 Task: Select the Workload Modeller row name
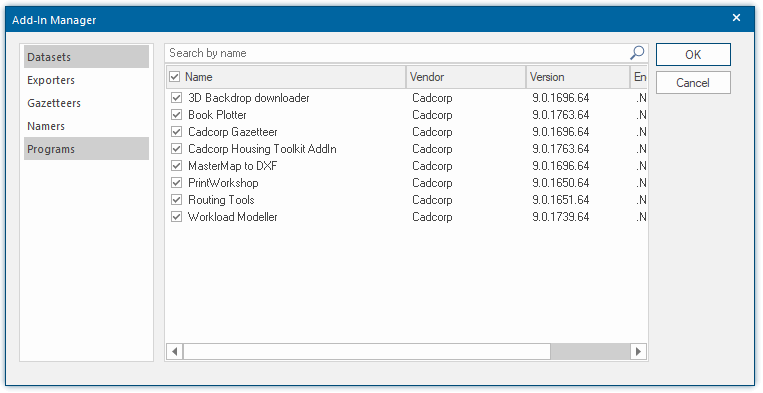[233, 217]
